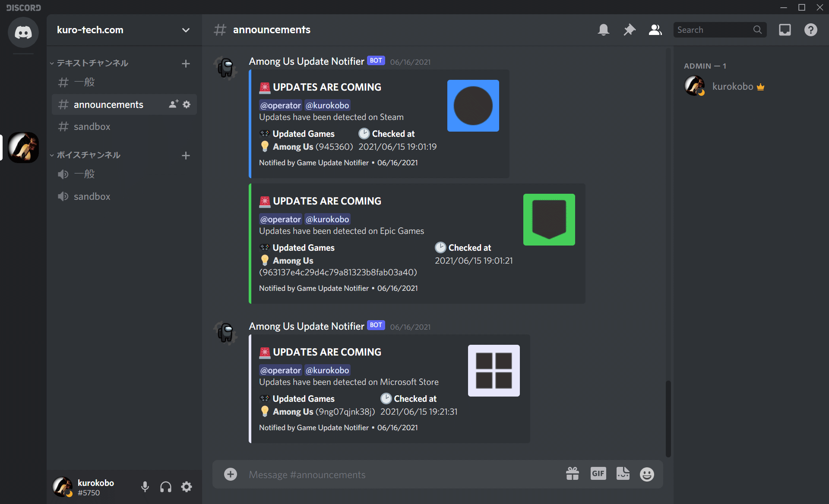Image resolution: width=829 pixels, height=504 pixels.
Task: Open kurokobo's profile in the admin list
Action: click(733, 86)
